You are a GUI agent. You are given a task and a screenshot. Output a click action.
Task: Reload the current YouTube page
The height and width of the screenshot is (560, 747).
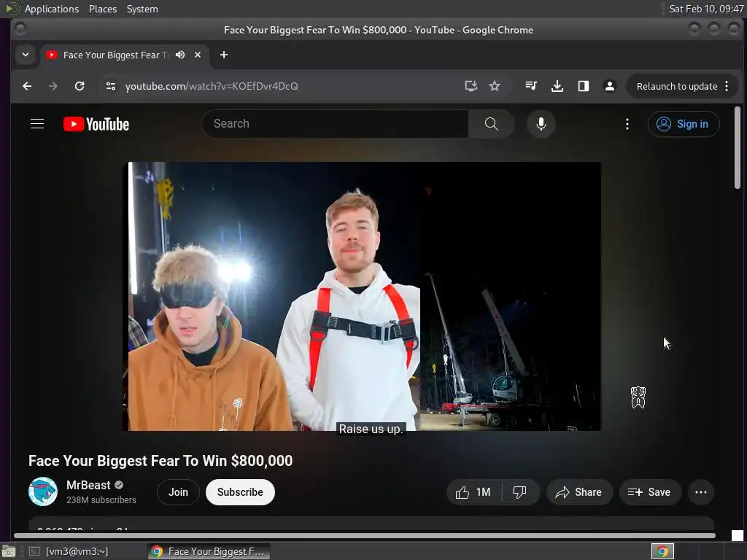[80, 86]
